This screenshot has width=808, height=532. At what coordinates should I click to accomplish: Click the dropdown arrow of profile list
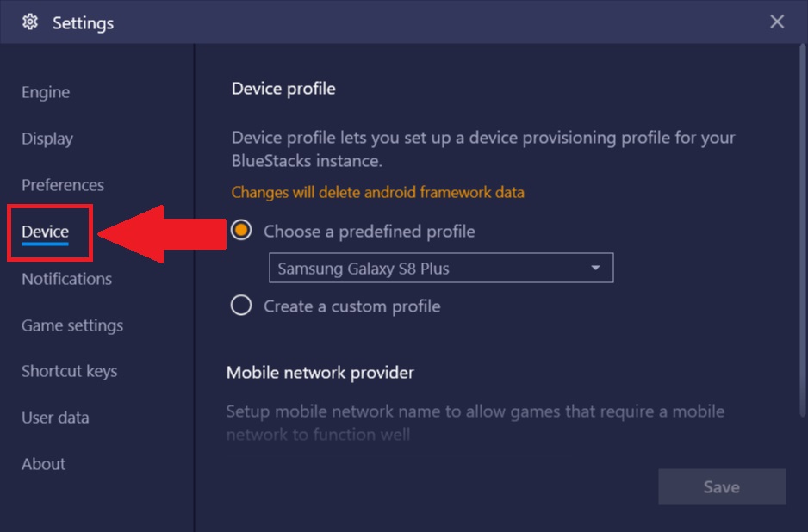[x=595, y=268]
